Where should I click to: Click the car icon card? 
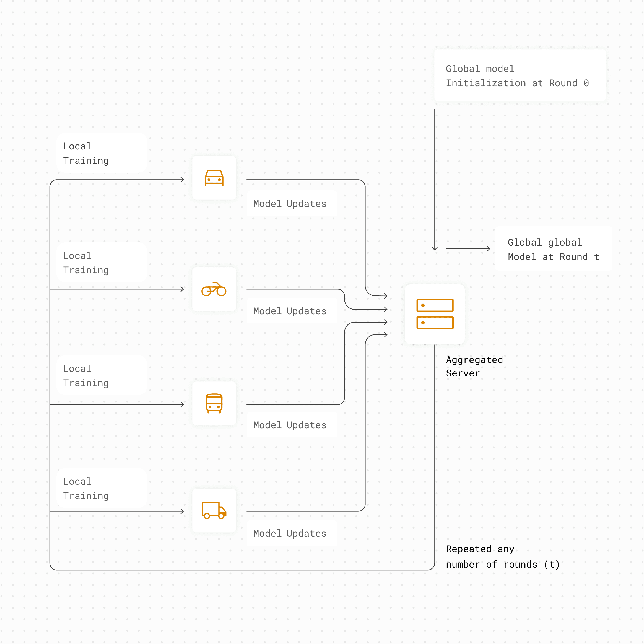(x=214, y=178)
